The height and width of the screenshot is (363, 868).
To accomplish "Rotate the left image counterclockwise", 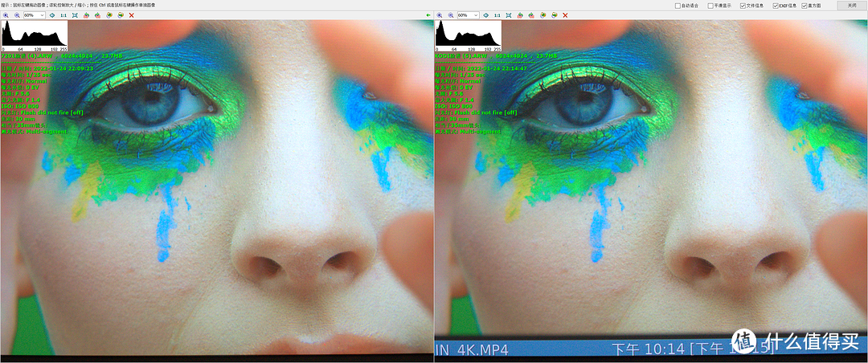I will (x=86, y=15).
